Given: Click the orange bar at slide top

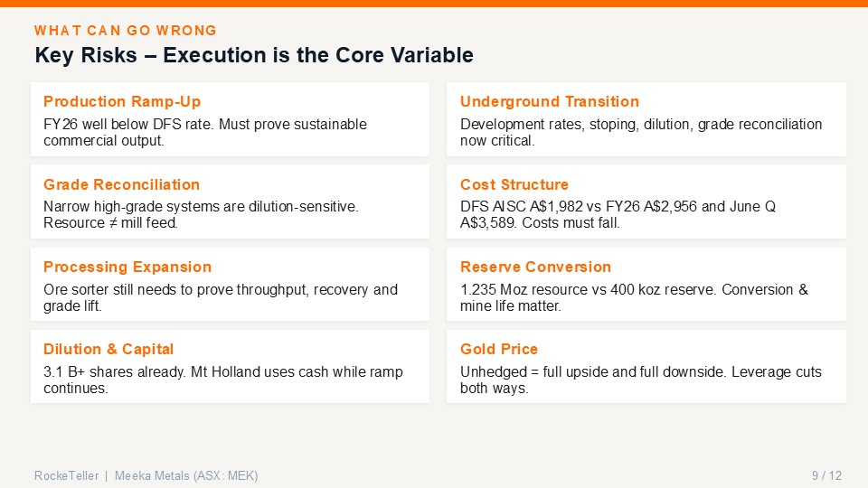Looking at the screenshot, I should tap(434, 4).
